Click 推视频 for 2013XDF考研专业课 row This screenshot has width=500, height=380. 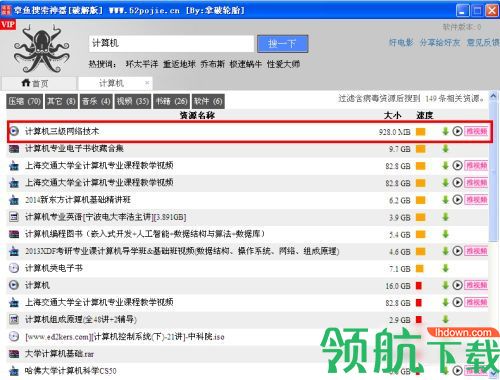tap(476, 251)
